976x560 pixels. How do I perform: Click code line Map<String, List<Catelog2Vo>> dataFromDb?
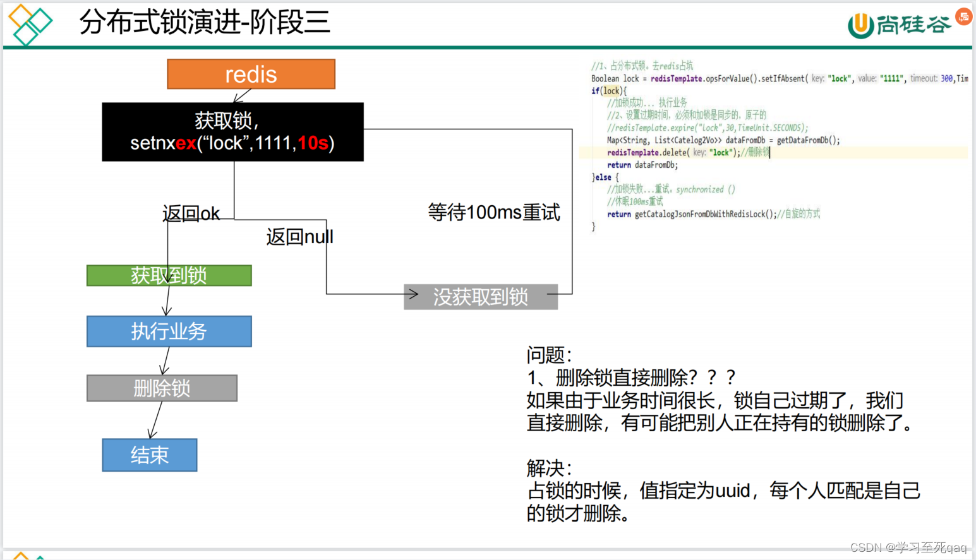[723, 140]
